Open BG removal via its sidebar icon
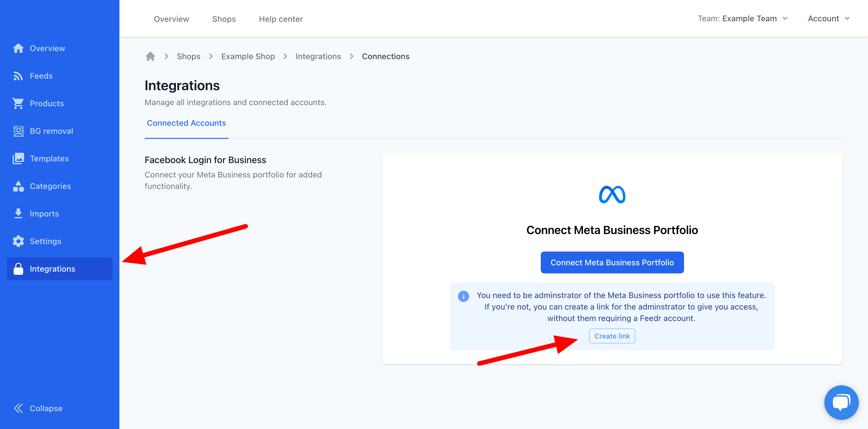This screenshot has height=429, width=868. click(18, 131)
